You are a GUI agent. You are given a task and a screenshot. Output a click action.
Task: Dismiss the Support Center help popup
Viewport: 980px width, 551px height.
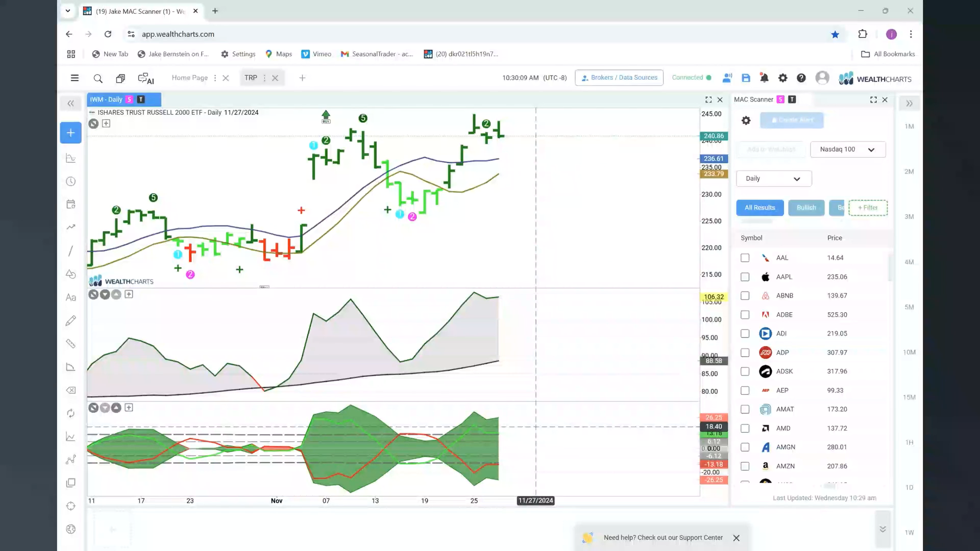736,538
